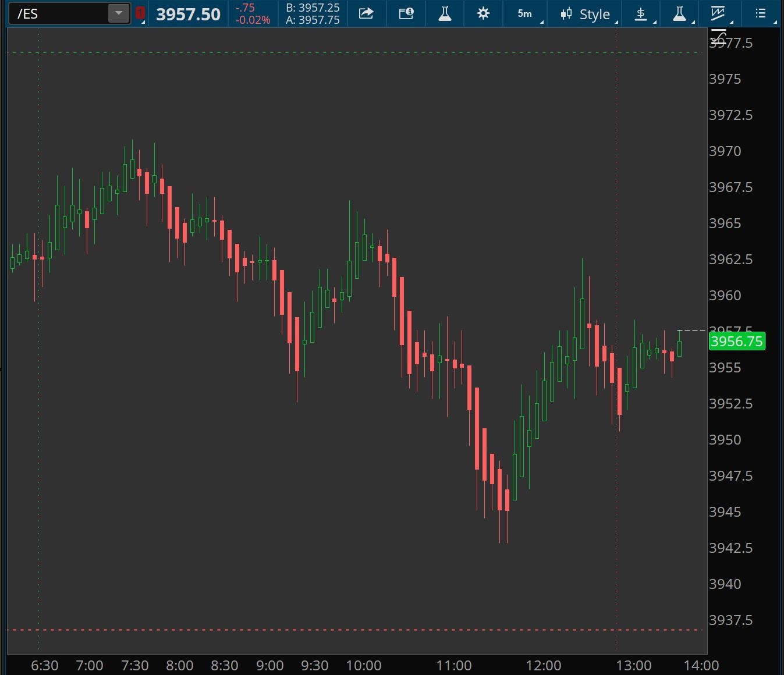Click the 14:00 time axis label
The image size is (784, 675).
click(701, 666)
